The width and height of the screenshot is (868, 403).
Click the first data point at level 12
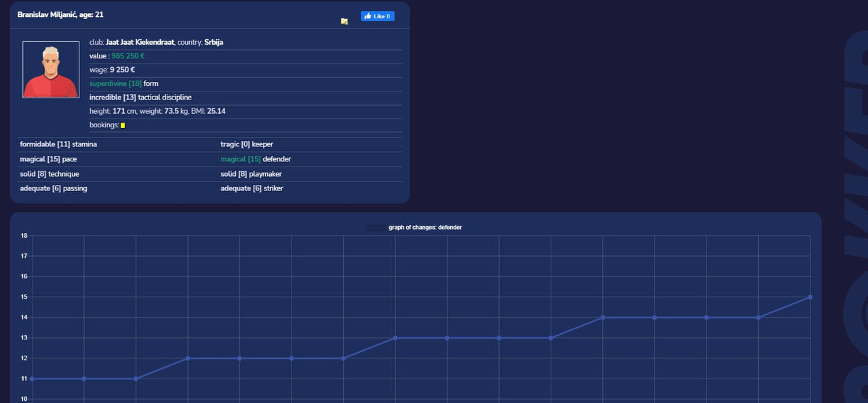coord(188,358)
